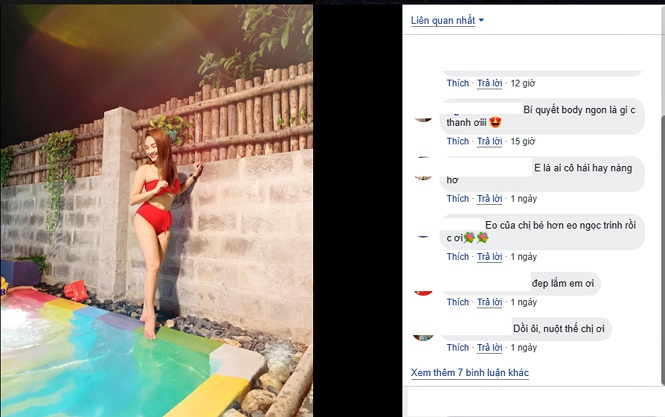Like the 'Eo của chị bé hơn' comment
This screenshot has height=417, width=665.
pyautogui.click(x=457, y=257)
